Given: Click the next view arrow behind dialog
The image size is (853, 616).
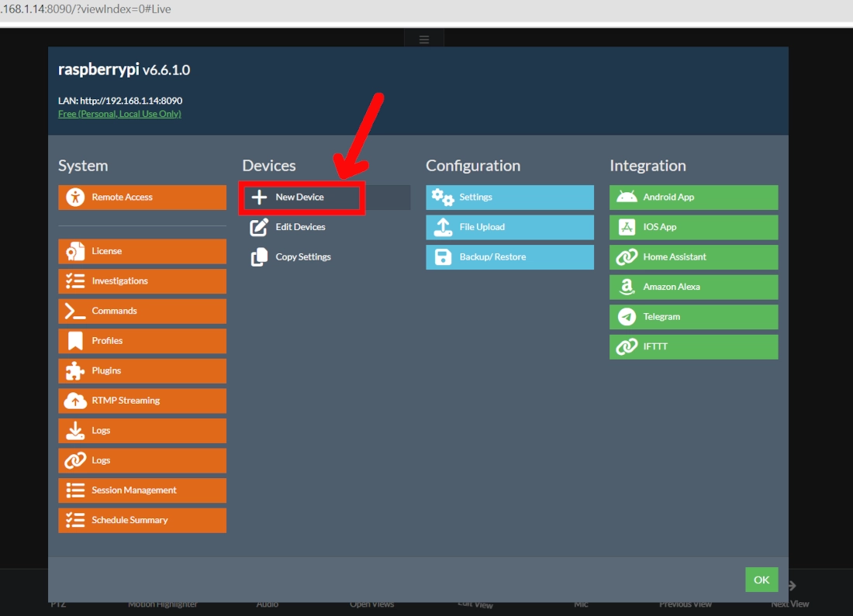Looking at the screenshot, I should click(793, 586).
